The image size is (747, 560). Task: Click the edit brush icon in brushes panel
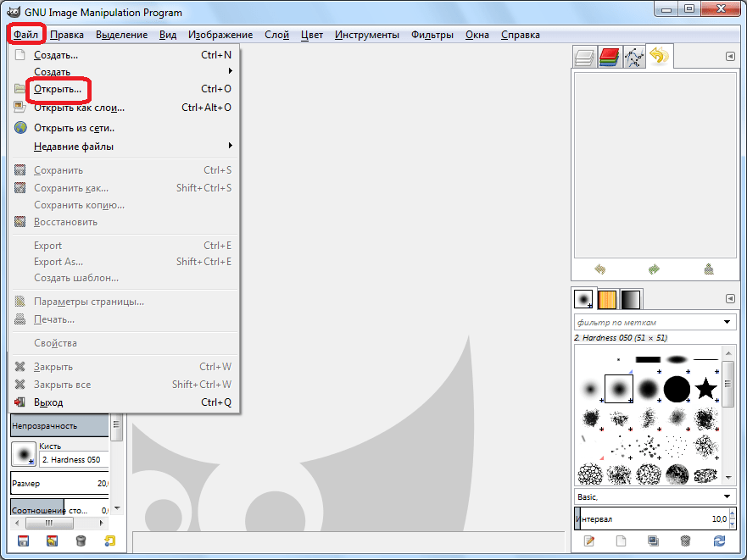pos(589,541)
